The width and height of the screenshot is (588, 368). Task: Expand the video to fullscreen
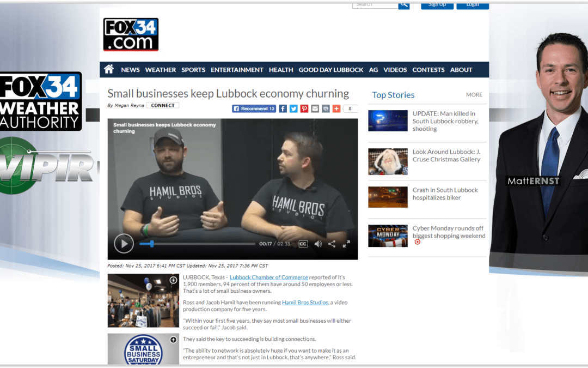347,244
